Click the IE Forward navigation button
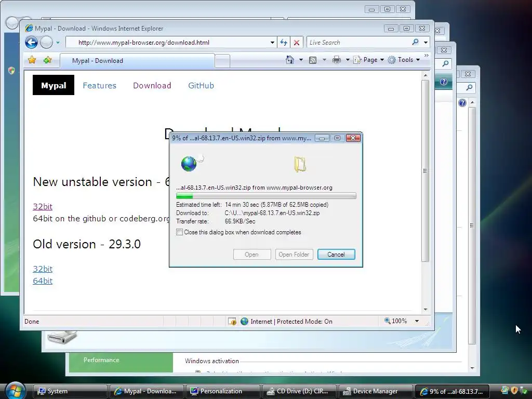The width and height of the screenshot is (532, 399). 46,43
